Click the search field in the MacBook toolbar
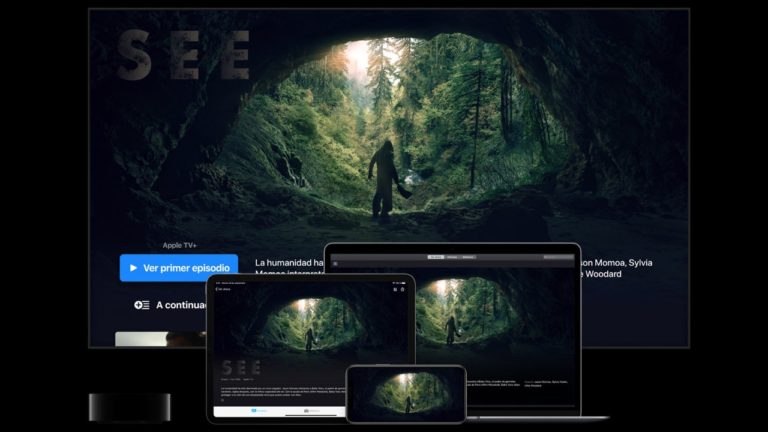The height and width of the screenshot is (432, 768). point(558,257)
